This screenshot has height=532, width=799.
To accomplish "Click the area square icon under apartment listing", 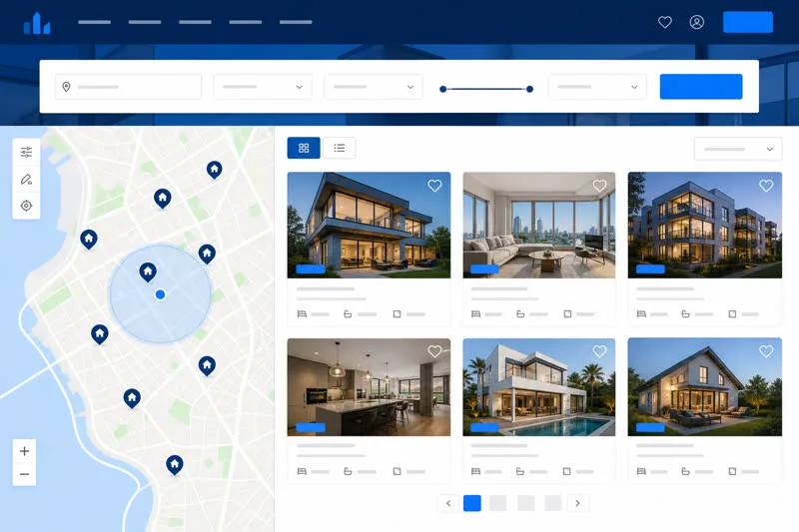I will (x=732, y=314).
